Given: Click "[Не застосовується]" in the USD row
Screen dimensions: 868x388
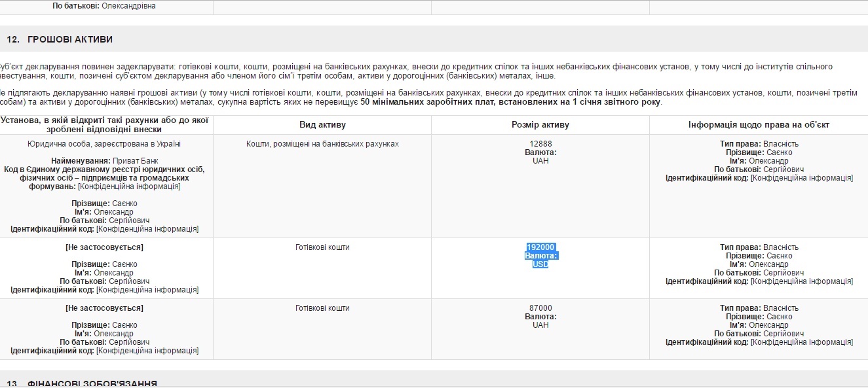Looking at the screenshot, I should pyautogui.click(x=104, y=247).
